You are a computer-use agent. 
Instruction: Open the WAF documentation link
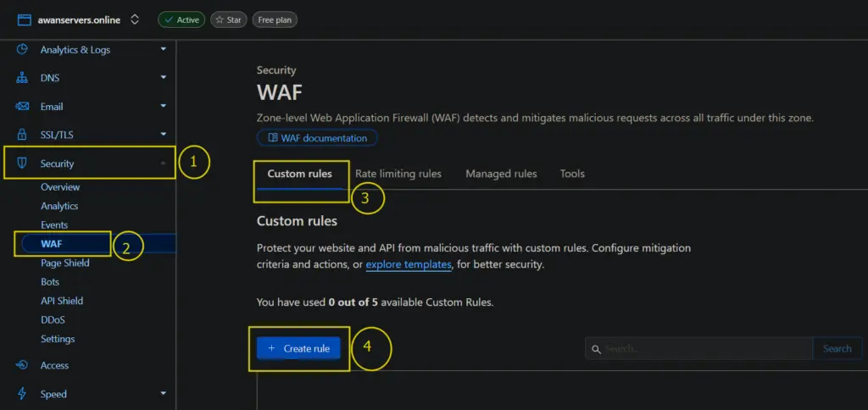[317, 138]
